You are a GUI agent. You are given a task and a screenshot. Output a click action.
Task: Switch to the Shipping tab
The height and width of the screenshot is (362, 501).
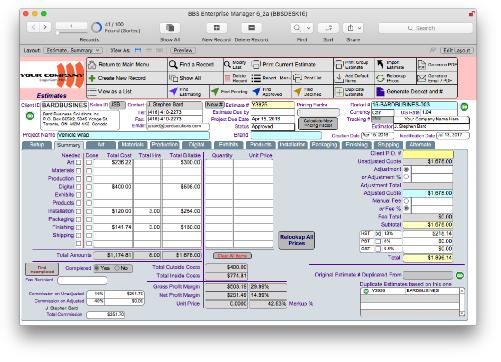(x=389, y=145)
